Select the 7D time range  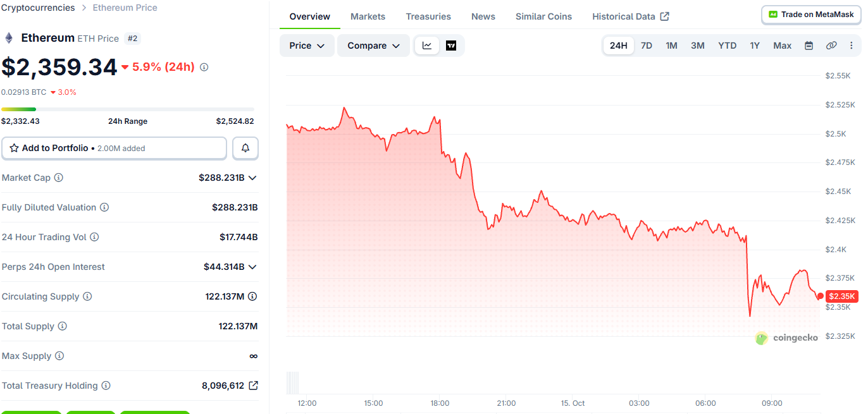[x=647, y=46]
